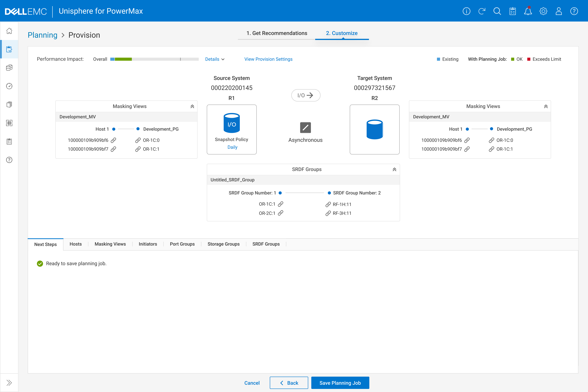Click the Asynchronous mode edit pencil icon
Screen dimensions: 588x392
[305, 127]
